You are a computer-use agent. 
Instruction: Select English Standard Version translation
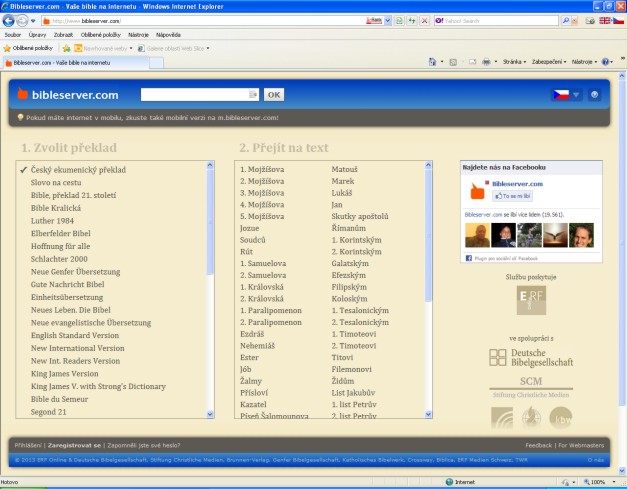[75, 335]
